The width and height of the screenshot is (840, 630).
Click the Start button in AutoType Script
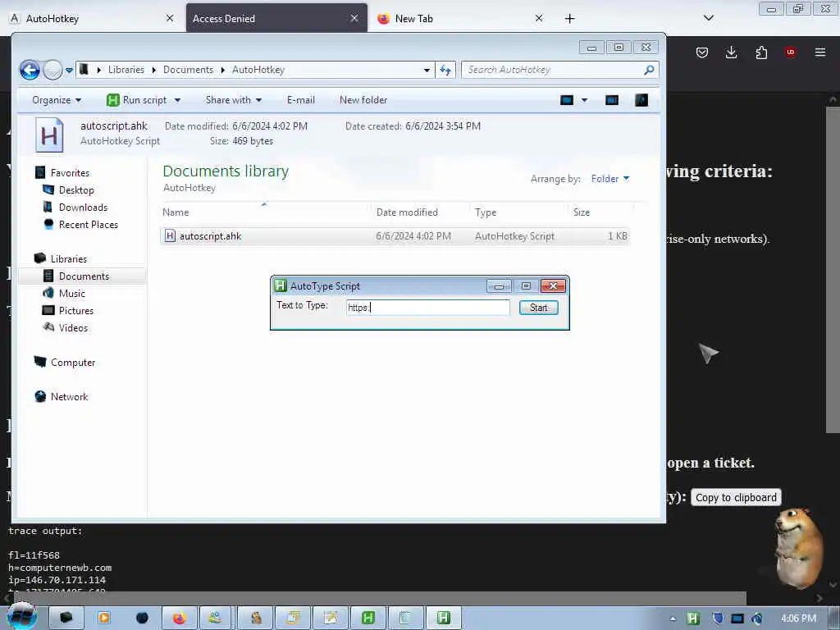coord(538,308)
